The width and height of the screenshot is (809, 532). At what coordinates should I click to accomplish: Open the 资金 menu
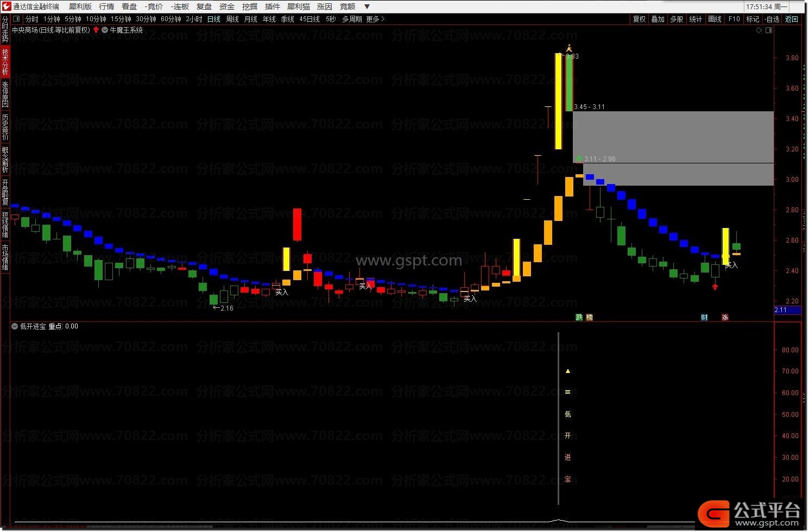coord(227,7)
